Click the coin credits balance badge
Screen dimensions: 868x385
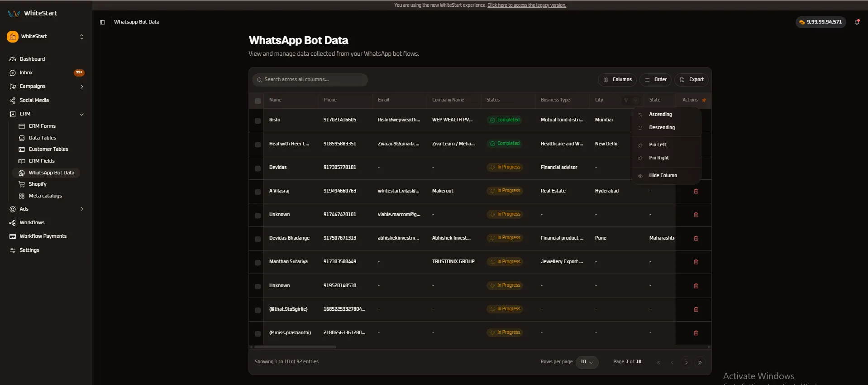tap(820, 22)
